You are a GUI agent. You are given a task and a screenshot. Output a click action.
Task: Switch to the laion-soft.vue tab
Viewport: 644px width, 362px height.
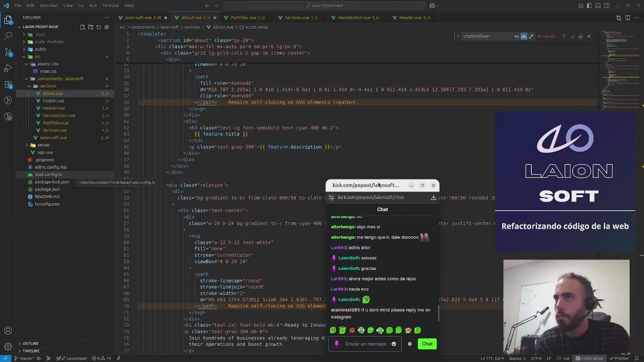(x=143, y=18)
